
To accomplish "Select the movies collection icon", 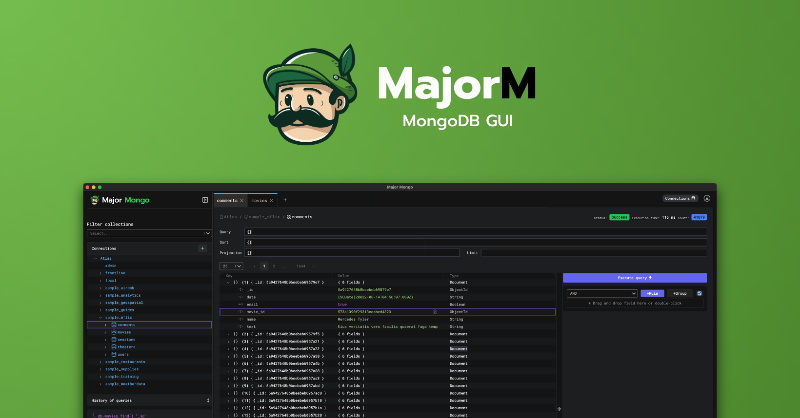I will coord(114,332).
